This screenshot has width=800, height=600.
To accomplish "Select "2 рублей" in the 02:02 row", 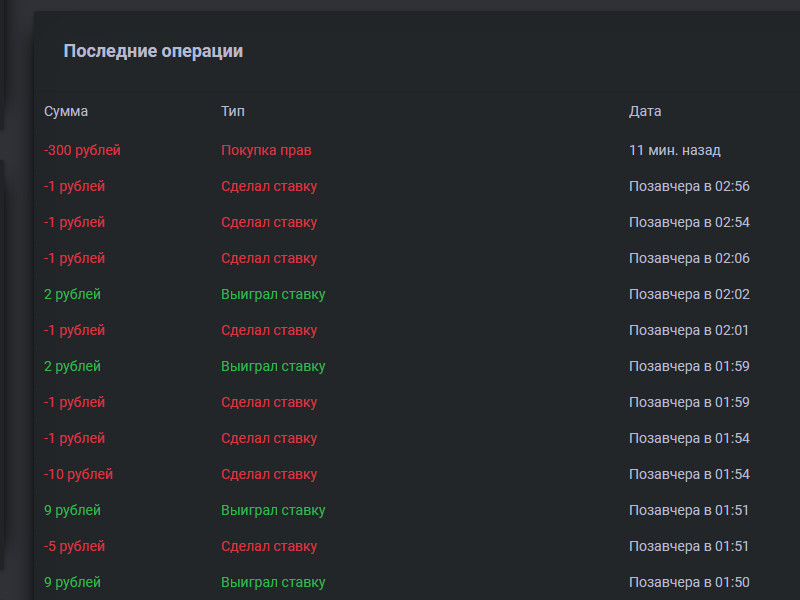I will point(72,294).
